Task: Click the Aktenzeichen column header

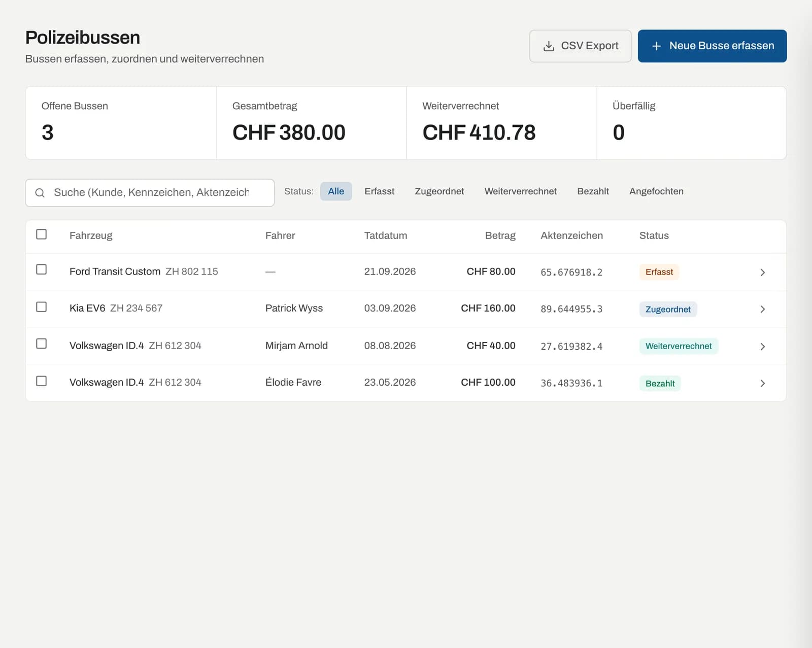Action: pos(571,235)
